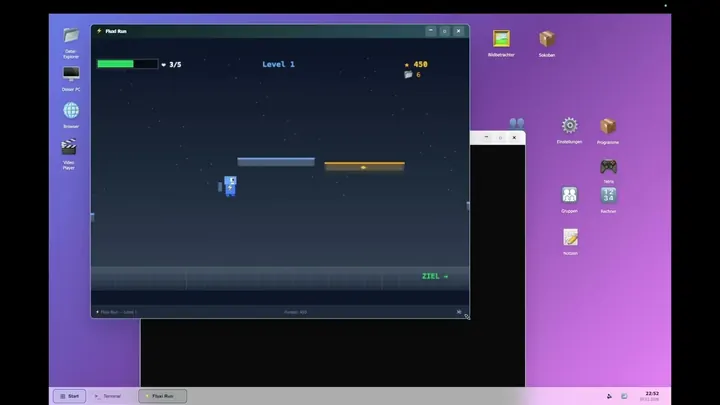The width and height of the screenshot is (720, 405).
Task: Click the level text at the status bar's left
Action: pos(118,312)
